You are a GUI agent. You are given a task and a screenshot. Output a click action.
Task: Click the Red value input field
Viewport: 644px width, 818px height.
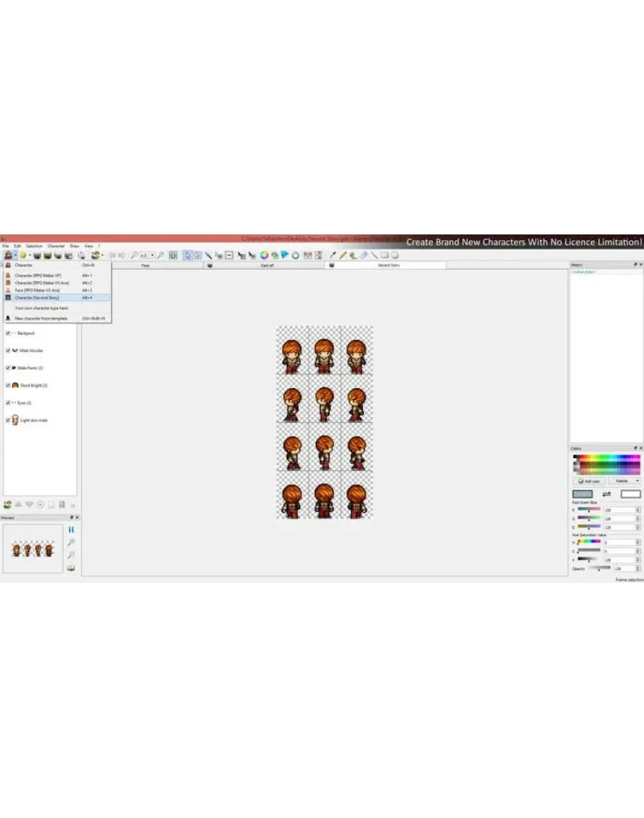(x=618, y=510)
